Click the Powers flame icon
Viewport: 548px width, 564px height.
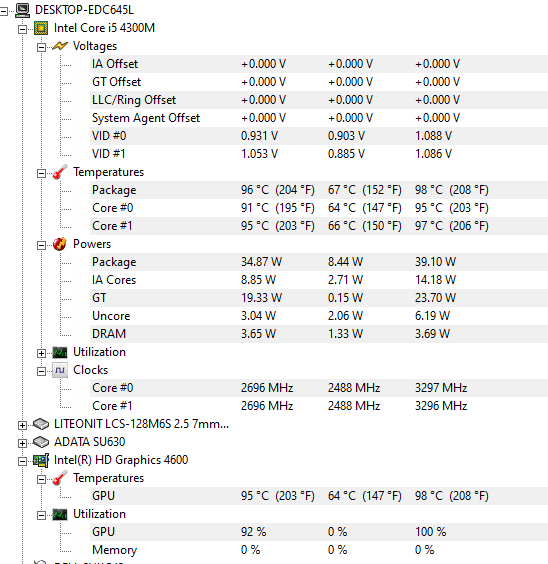[60, 244]
